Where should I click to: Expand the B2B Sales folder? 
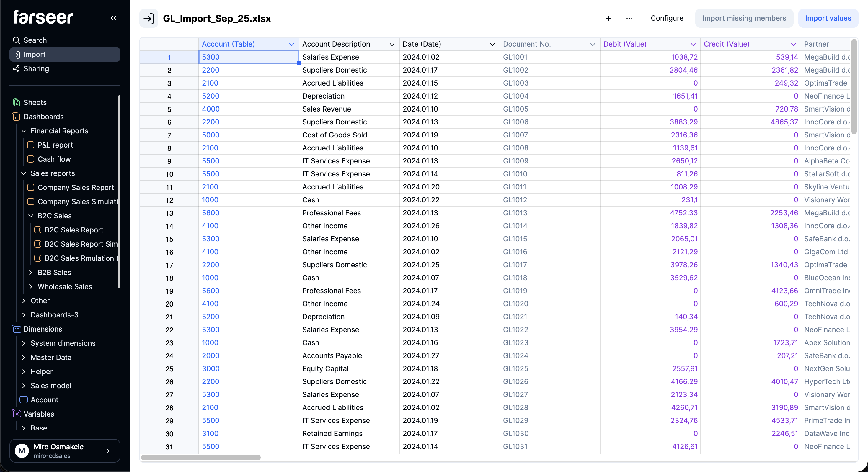(31, 272)
